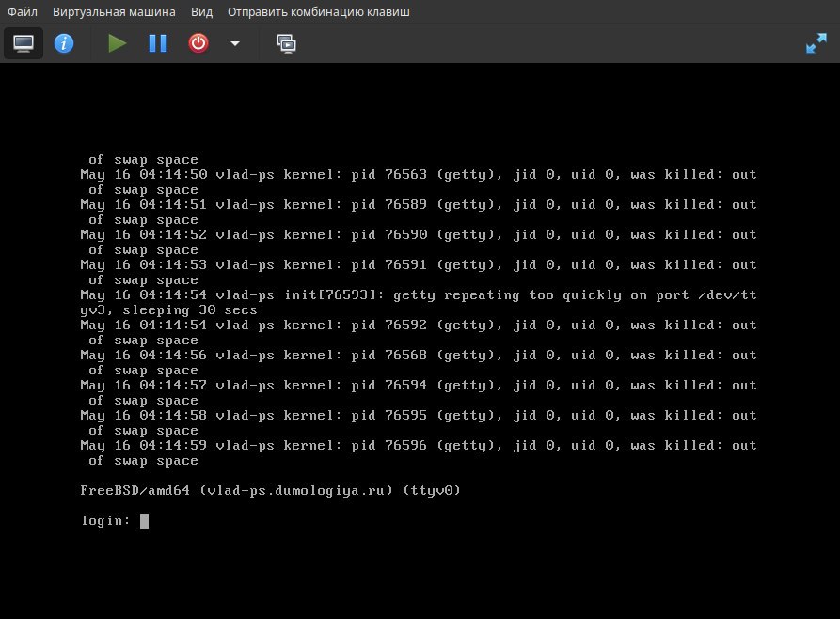Click log line for pid 76563

(419, 175)
